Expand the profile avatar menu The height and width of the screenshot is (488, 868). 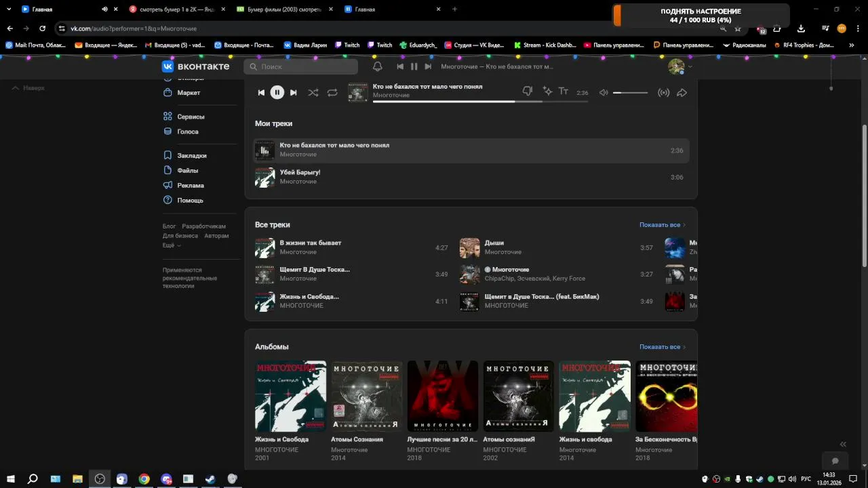pyautogui.click(x=680, y=66)
